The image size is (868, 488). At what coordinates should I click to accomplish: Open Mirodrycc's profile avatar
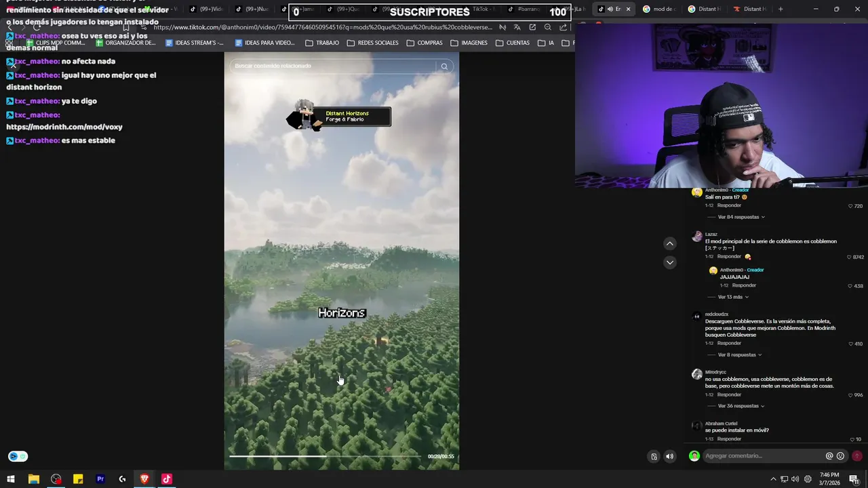(696, 374)
